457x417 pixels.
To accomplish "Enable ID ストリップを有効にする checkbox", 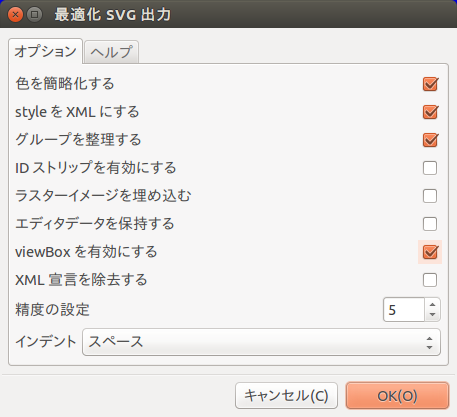I will 430,168.
